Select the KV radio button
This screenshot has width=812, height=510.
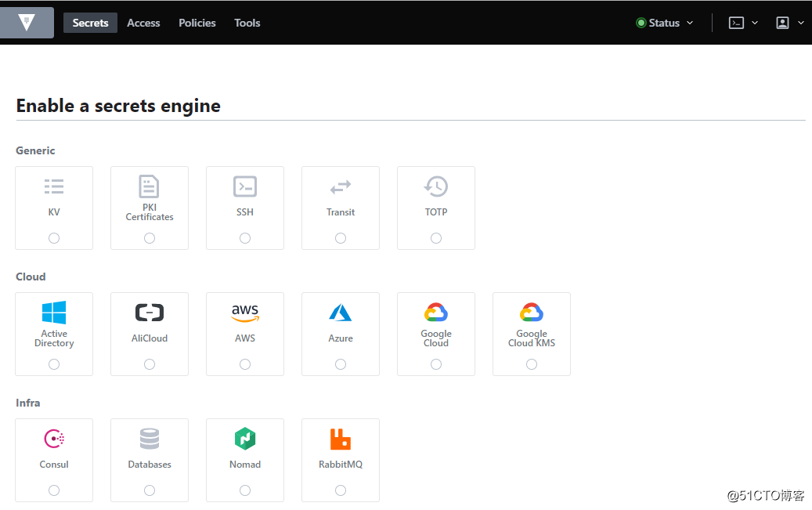pyautogui.click(x=54, y=238)
